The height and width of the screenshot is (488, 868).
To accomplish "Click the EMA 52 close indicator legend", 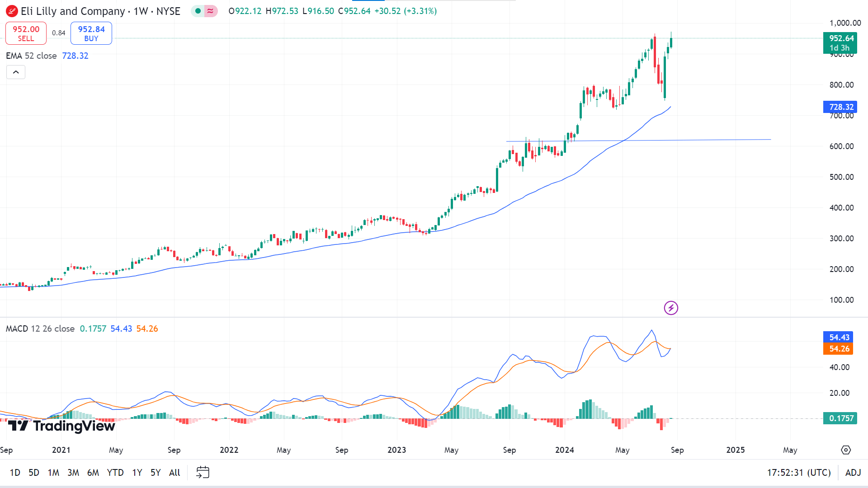I will point(31,56).
